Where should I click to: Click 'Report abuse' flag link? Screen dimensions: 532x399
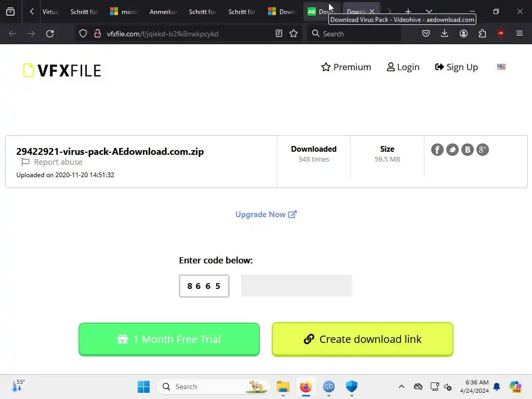[52, 162]
